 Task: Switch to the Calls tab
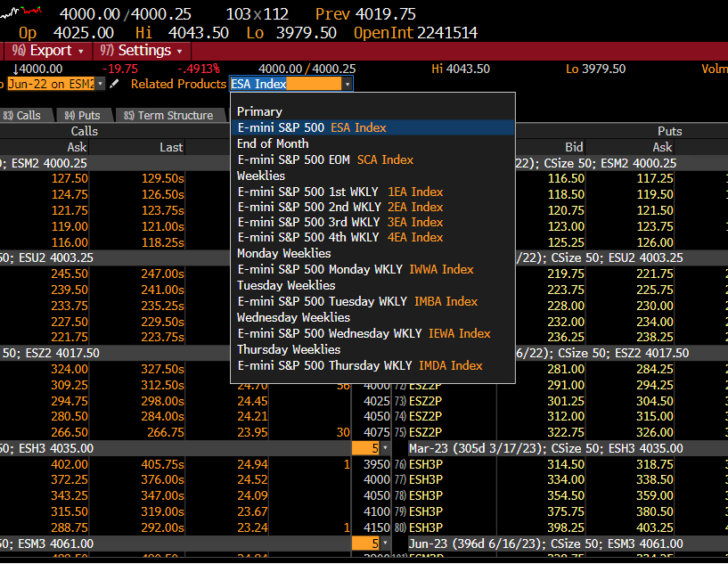pos(23,115)
